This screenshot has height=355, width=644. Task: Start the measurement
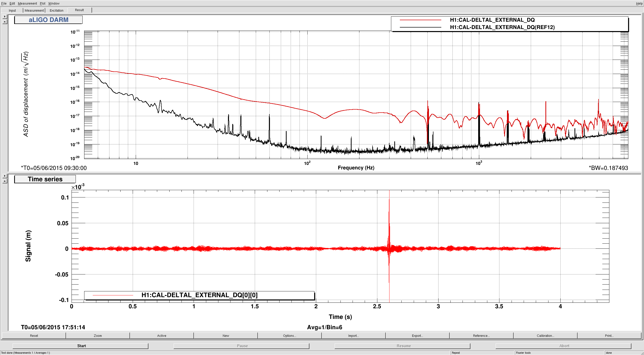80,346
